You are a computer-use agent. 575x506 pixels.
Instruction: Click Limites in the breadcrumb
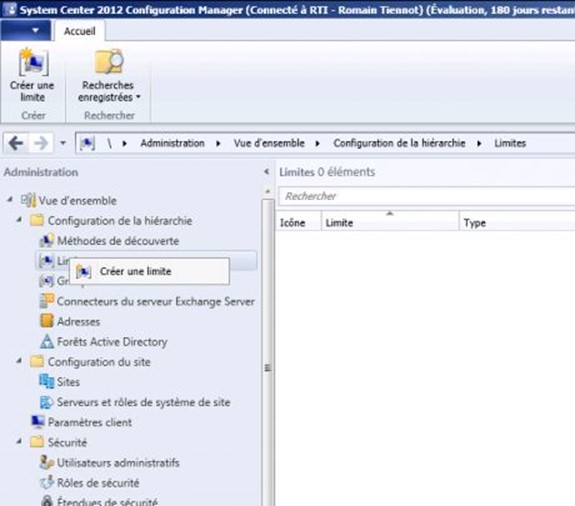(510, 143)
